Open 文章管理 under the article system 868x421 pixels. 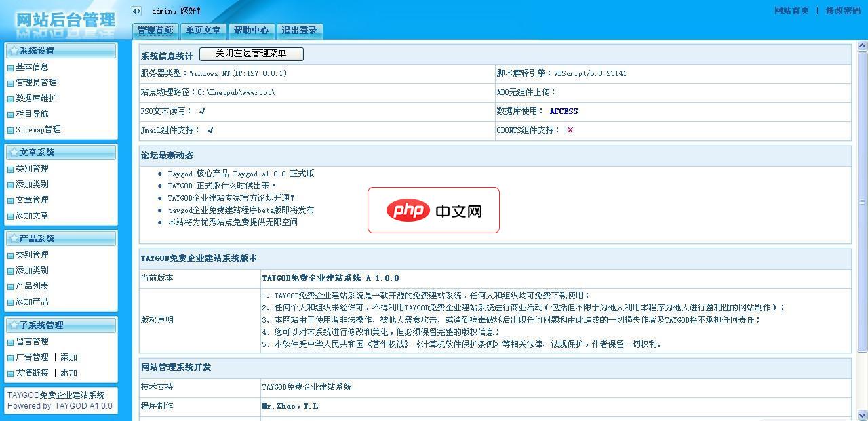pos(32,199)
